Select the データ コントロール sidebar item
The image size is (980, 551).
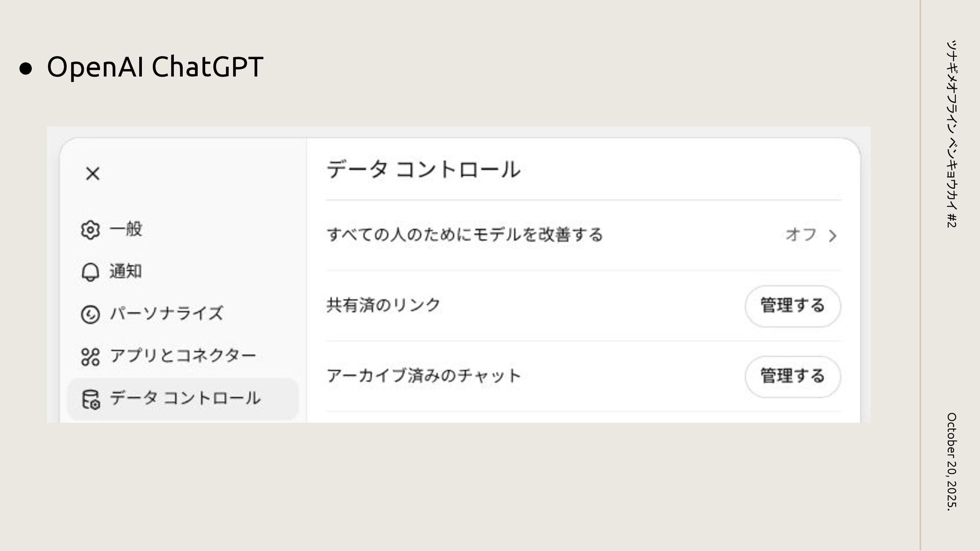click(185, 398)
